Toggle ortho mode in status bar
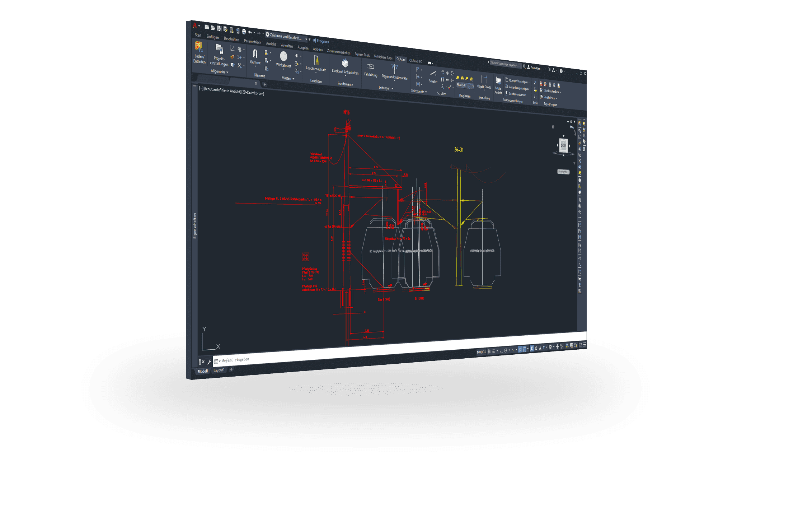This screenshot has height=508, width=812. tap(501, 350)
